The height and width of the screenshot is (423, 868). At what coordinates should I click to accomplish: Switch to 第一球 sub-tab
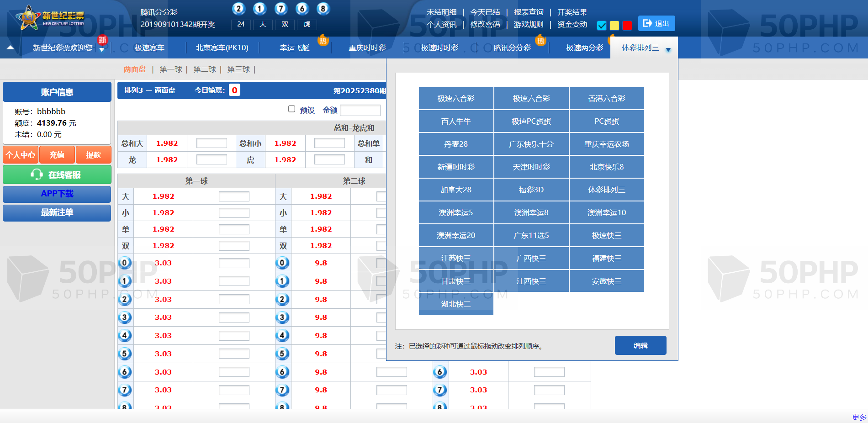pos(170,69)
